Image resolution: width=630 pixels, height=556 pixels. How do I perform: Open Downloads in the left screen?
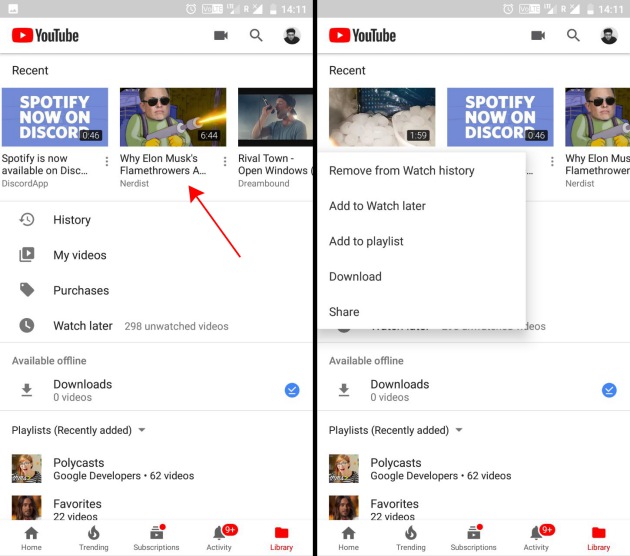pyautogui.click(x=156, y=390)
